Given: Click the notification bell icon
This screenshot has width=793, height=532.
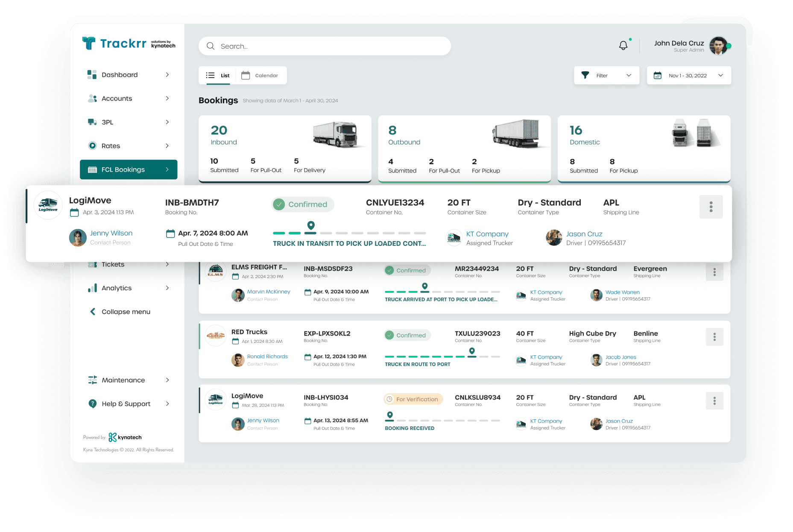Looking at the screenshot, I should point(623,44).
